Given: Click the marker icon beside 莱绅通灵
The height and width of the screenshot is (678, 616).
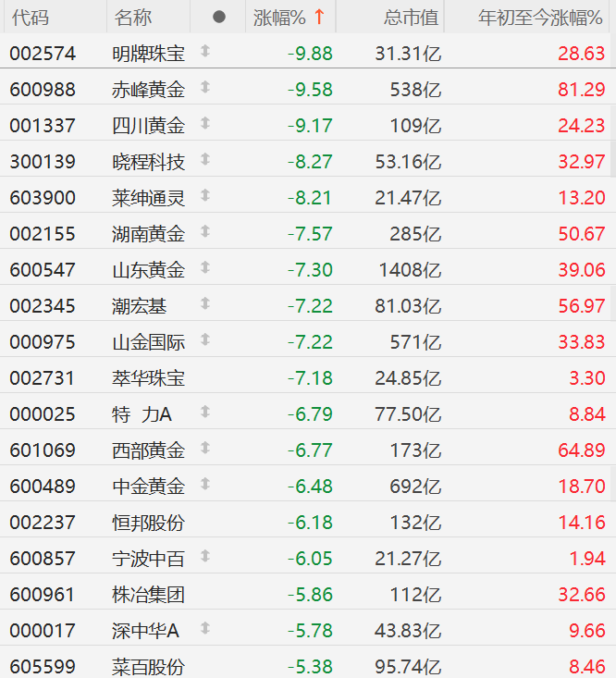Looking at the screenshot, I should point(205,195).
